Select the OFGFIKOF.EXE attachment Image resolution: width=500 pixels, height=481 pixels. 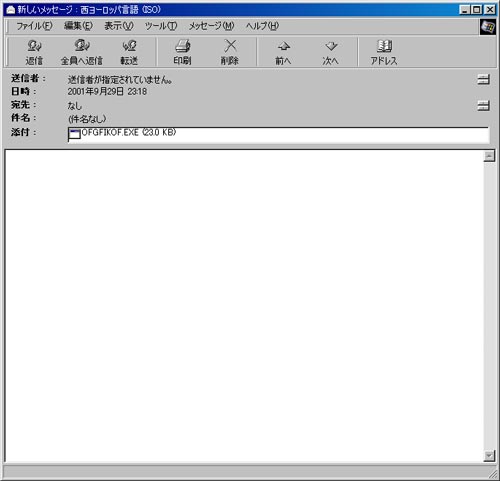click(x=122, y=133)
